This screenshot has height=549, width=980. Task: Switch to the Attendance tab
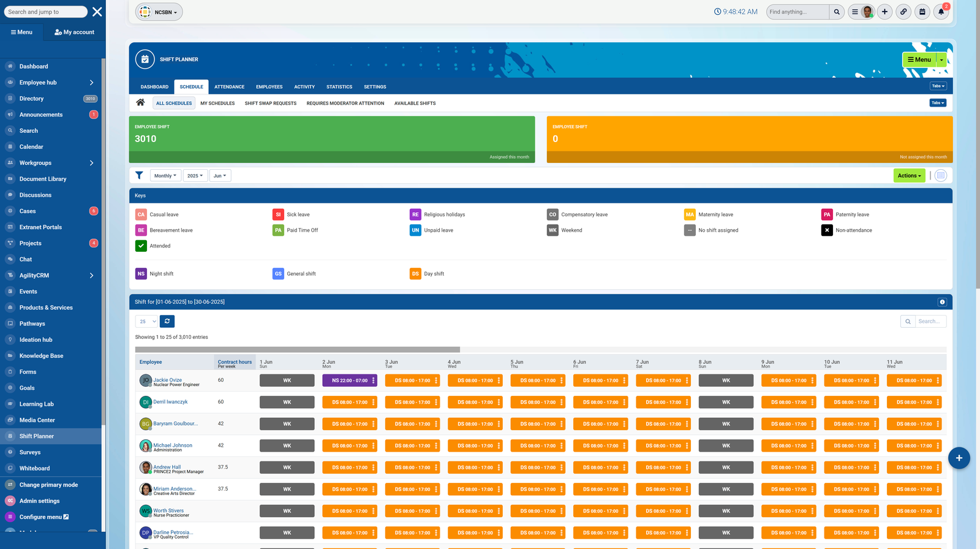click(229, 87)
